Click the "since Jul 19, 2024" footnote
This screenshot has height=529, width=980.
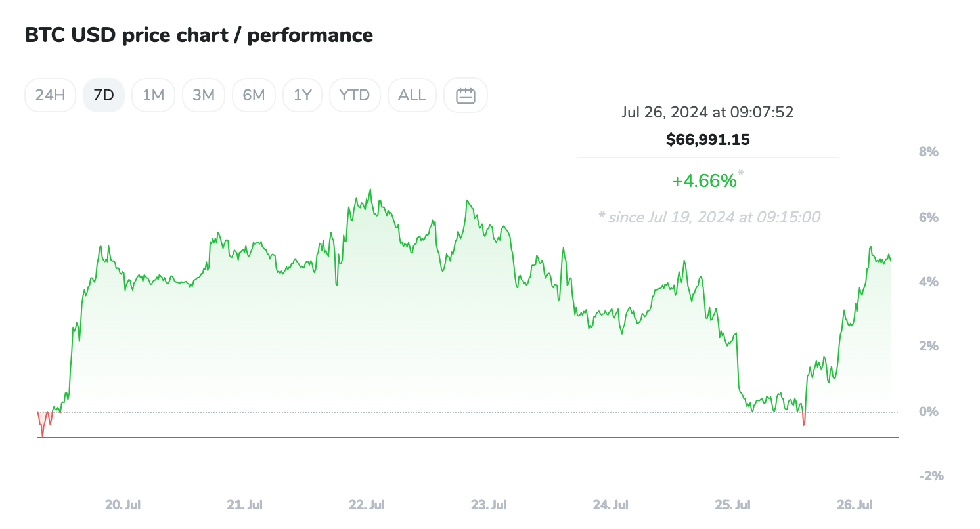[x=709, y=217]
